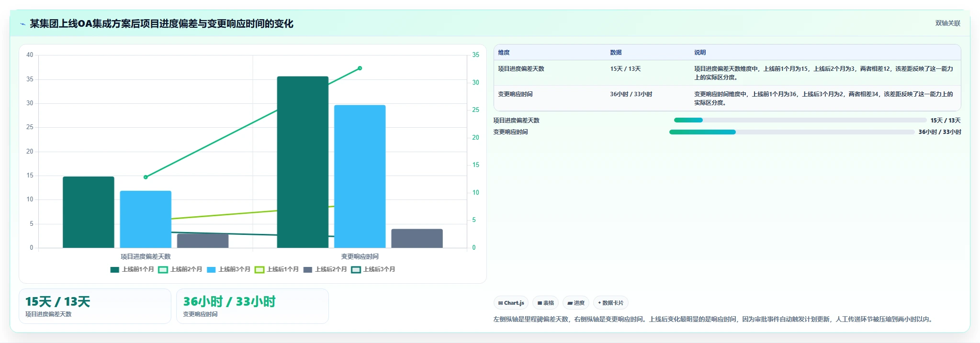Image resolution: width=980 pixels, height=343 pixels.
Task: Click the 数据卡片 tag
Action: (611, 303)
